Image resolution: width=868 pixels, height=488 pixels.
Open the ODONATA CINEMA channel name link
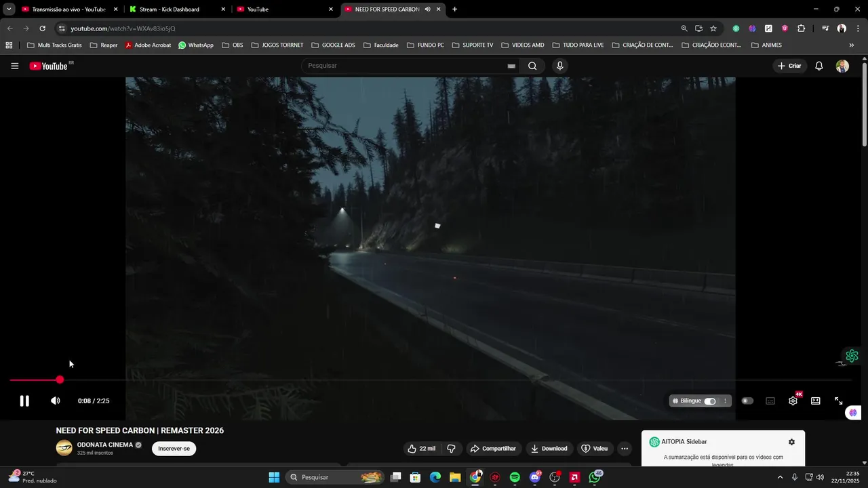(x=105, y=445)
